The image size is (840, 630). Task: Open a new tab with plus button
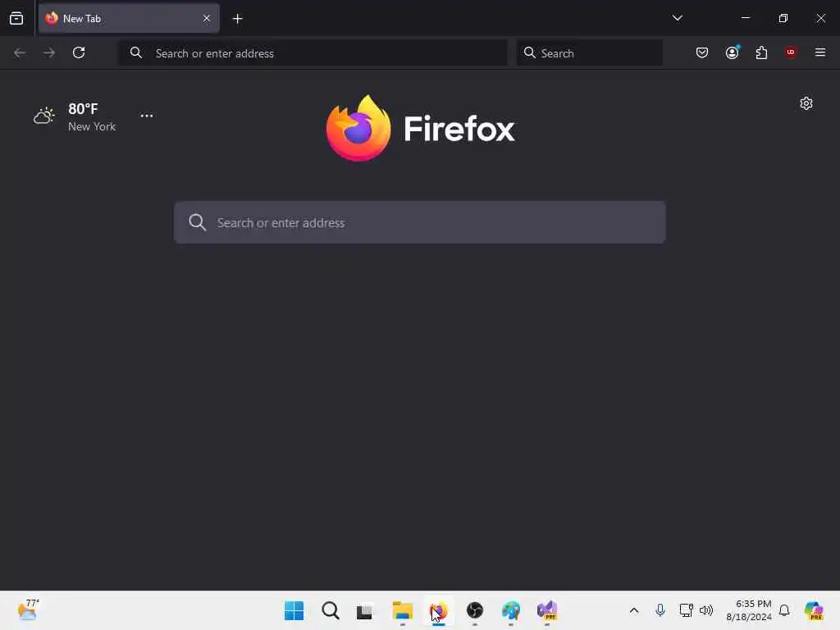(237, 19)
